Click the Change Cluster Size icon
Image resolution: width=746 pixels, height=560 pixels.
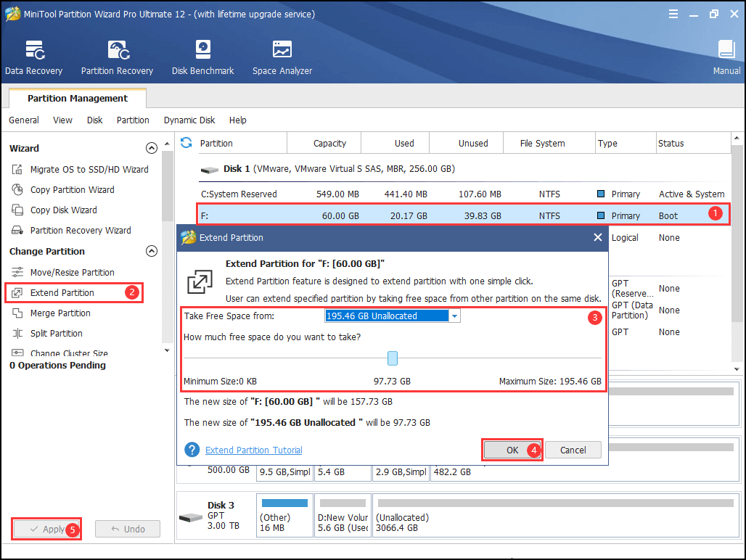coord(17,353)
